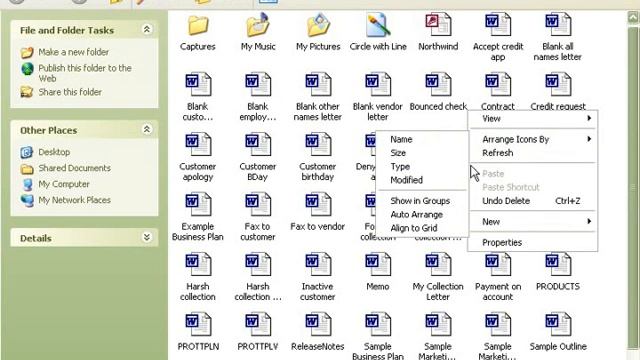
Task: Select the Example Business Plan document
Action: pos(198,204)
